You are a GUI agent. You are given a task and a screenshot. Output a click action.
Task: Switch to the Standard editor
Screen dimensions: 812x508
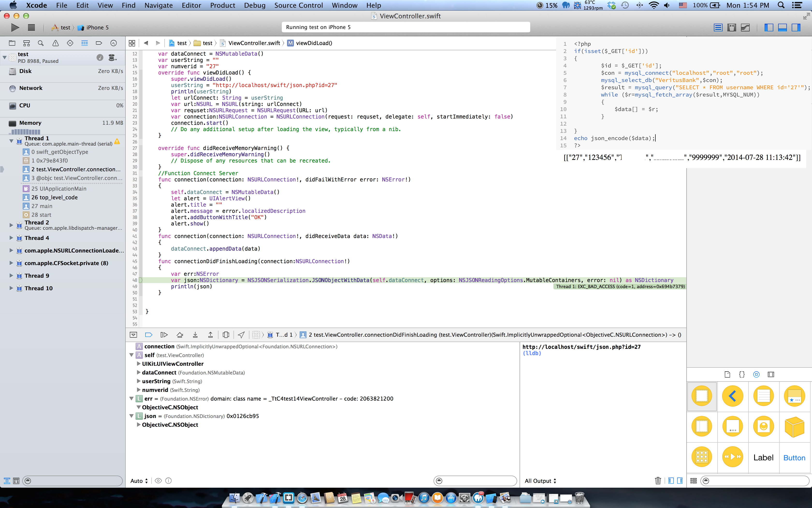tap(718, 28)
